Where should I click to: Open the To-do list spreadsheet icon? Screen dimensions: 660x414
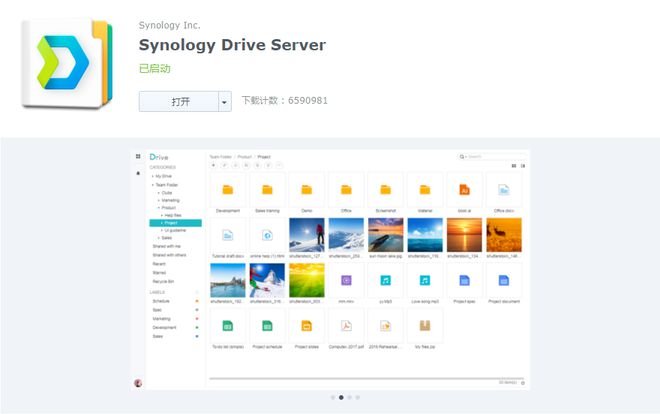(227, 326)
